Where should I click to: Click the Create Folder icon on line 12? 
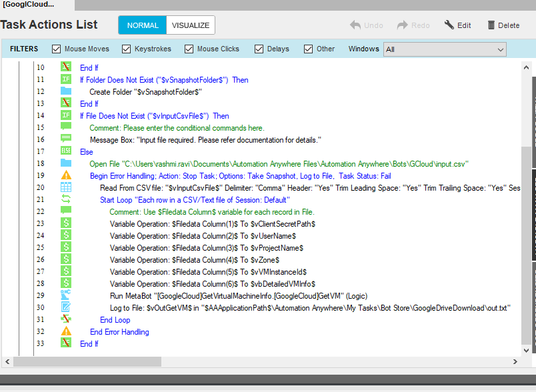pos(66,91)
